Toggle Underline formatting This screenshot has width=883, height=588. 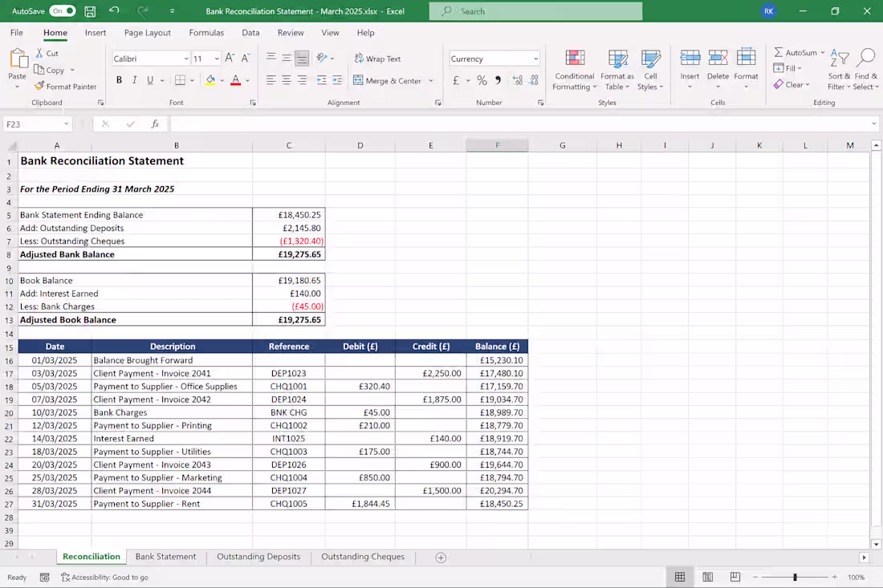point(150,80)
